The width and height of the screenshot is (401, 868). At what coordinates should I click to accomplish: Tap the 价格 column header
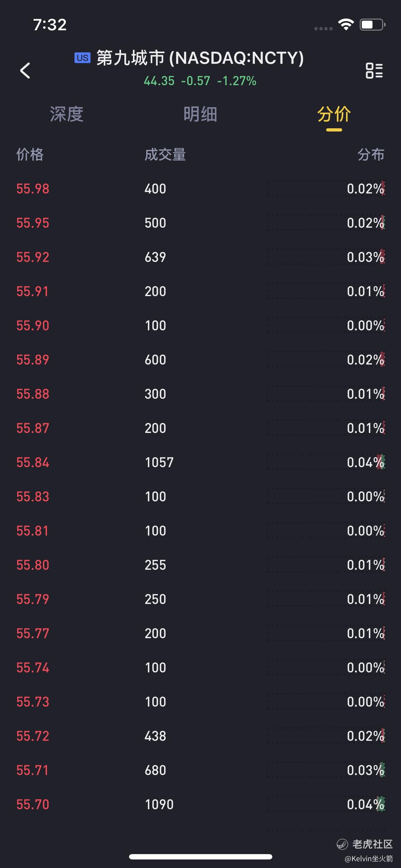[x=30, y=155]
